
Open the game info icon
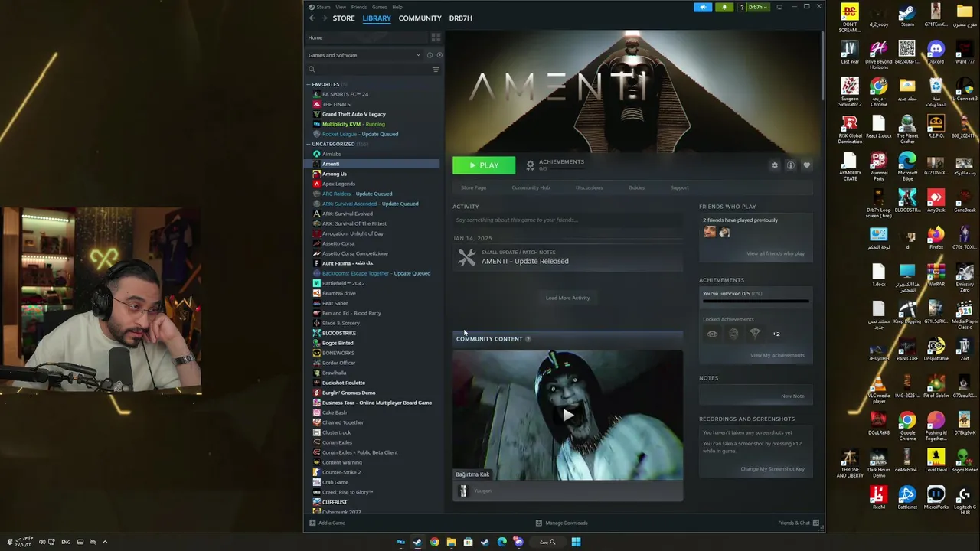coord(791,165)
